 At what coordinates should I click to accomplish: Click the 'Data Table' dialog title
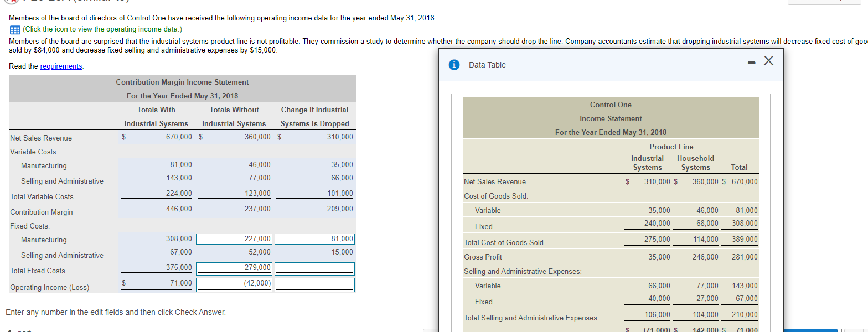click(x=487, y=65)
